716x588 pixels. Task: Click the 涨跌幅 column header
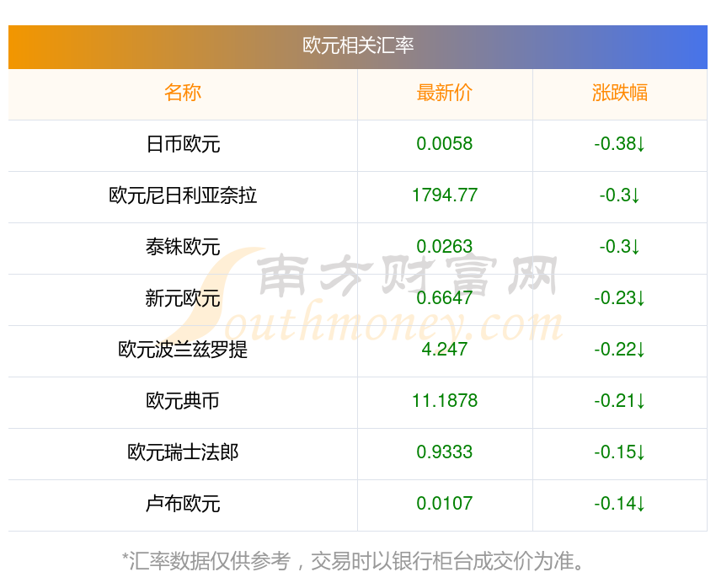click(x=620, y=93)
